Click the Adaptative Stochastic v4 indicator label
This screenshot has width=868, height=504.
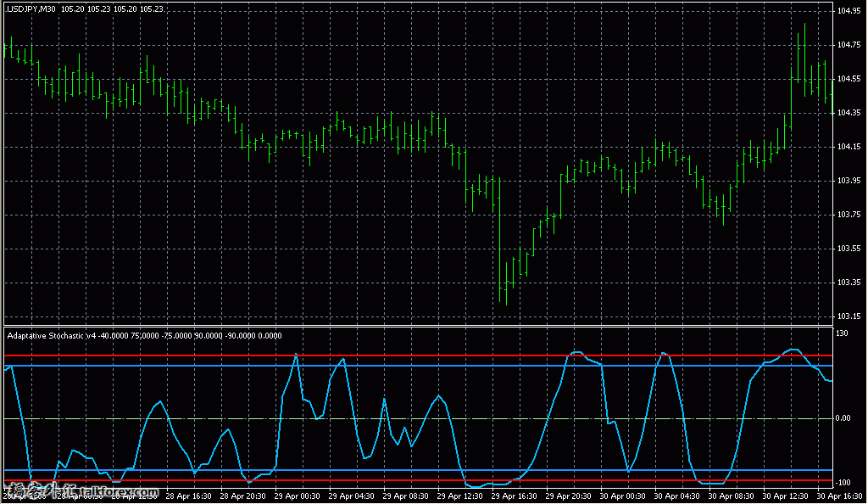pyautogui.click(x=52, y=336)
